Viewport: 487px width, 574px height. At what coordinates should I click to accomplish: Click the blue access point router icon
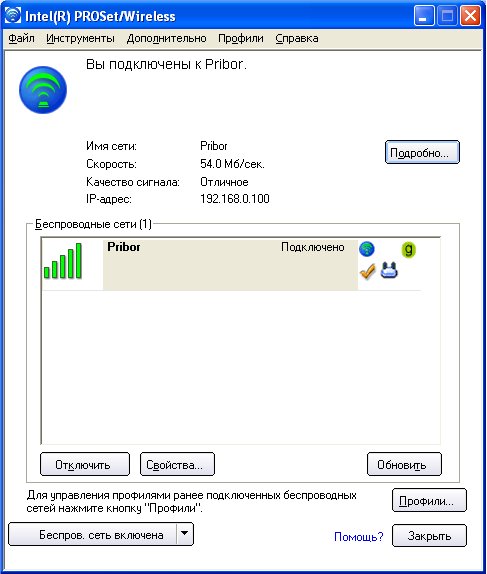[x=389, y=270]
